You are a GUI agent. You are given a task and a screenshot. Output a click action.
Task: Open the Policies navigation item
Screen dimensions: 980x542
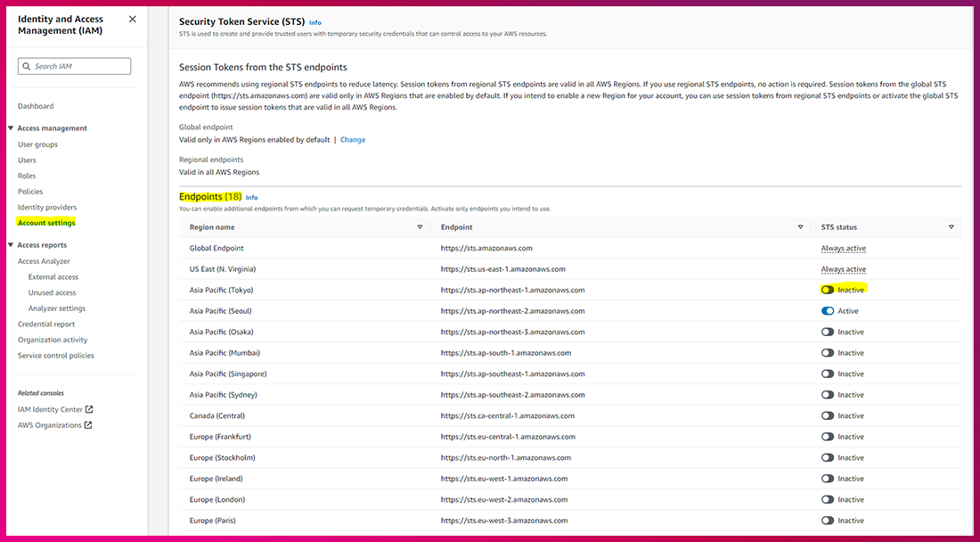click(x=30, y=192)
